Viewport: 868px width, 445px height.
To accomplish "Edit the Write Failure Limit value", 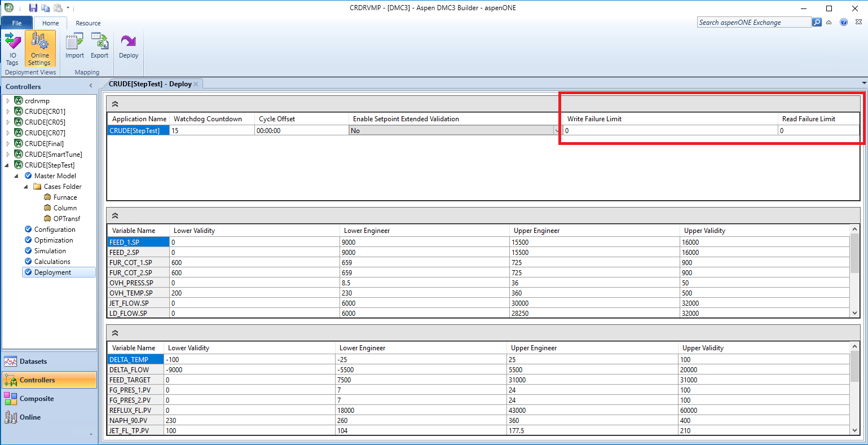I will coord(670,130).
